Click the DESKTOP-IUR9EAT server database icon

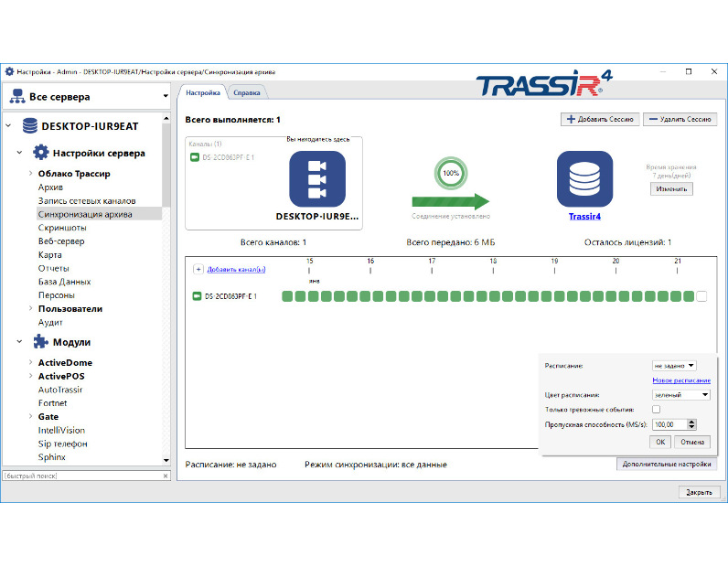(x=30, y=126)
